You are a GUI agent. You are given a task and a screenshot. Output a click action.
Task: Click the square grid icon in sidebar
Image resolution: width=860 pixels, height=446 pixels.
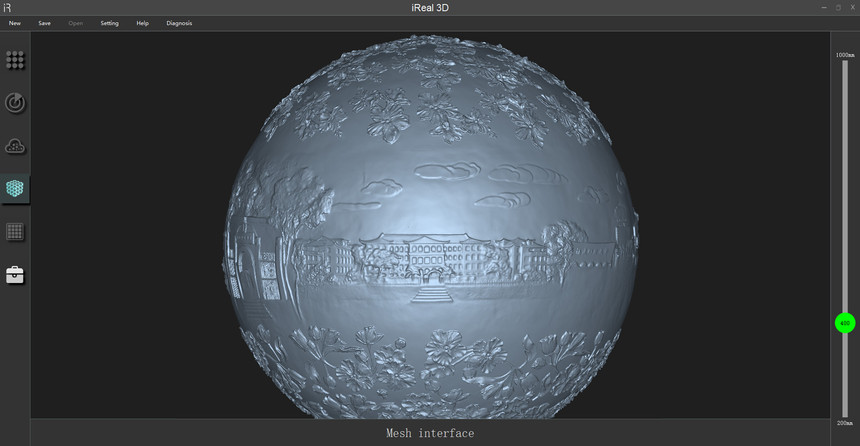pos(15,232)
